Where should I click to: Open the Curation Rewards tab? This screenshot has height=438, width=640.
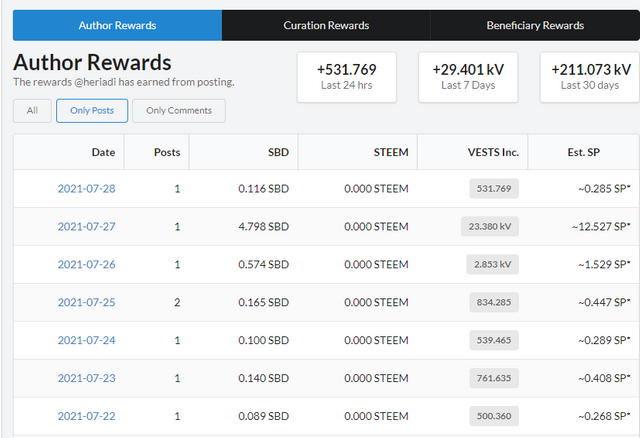point(326,25)
